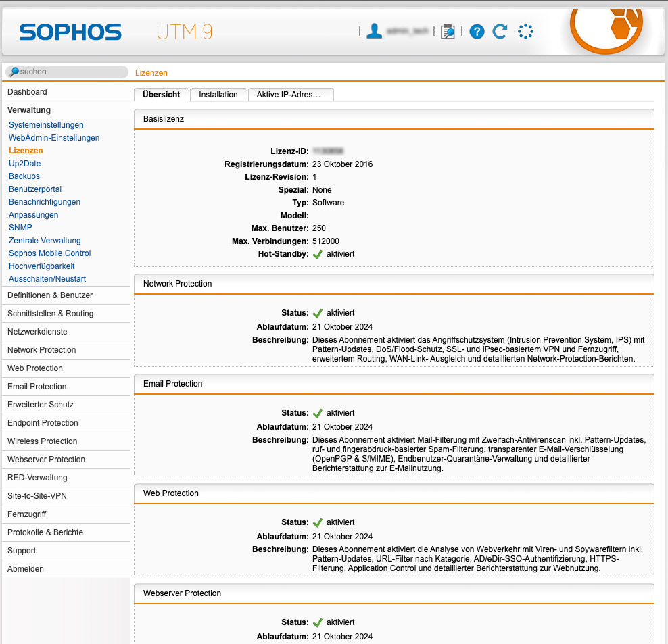
Task: Open Zentrale Verwaltung link
Action: (x=45, y=240)
